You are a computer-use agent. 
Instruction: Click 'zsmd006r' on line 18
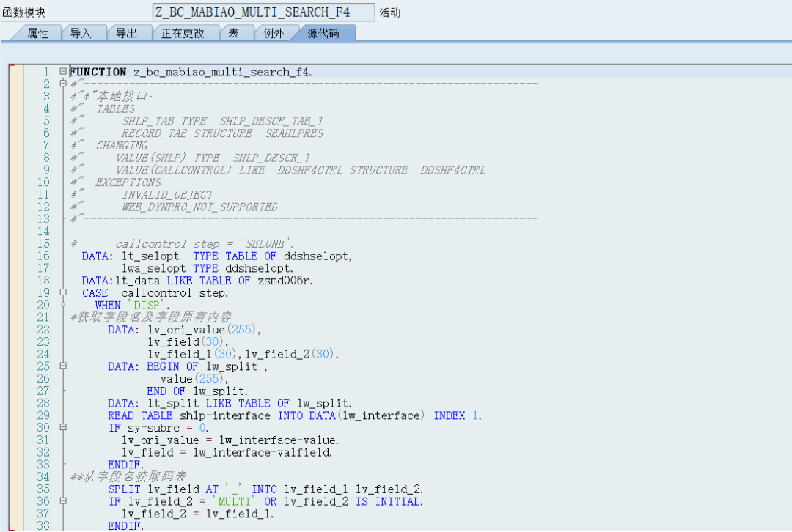[x=285, y=281]
